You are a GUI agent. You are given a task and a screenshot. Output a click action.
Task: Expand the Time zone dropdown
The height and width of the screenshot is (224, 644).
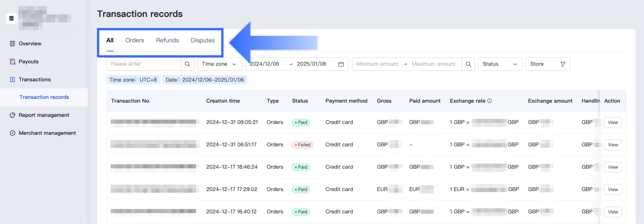pos(219,64)
